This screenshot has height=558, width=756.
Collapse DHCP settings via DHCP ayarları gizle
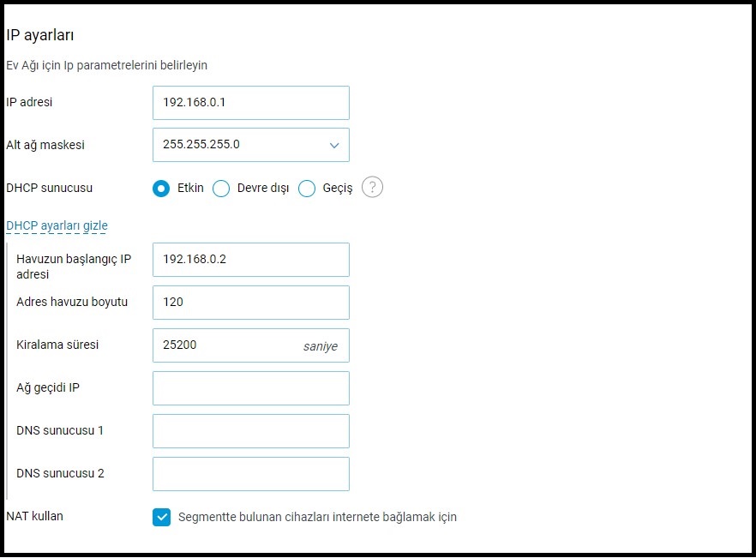57,226
